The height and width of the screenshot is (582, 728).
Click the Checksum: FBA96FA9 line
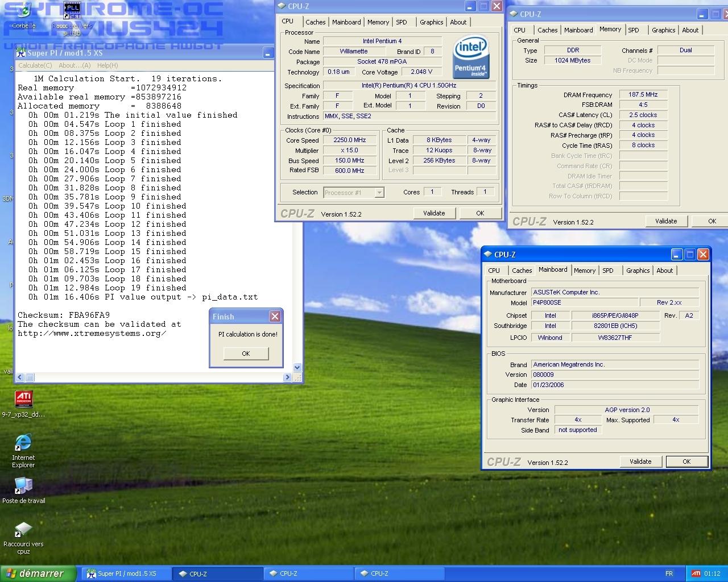pyautogui.click(x=64, y=315)
